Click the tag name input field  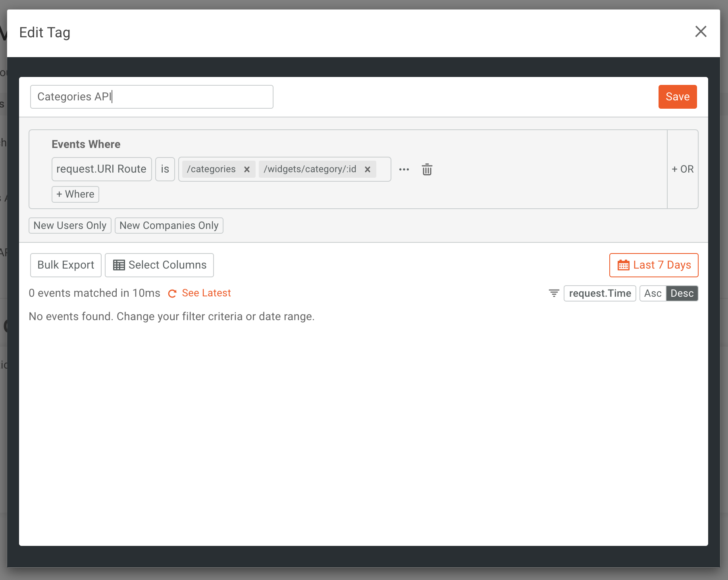pyautogui.click(x=151, y=97)
